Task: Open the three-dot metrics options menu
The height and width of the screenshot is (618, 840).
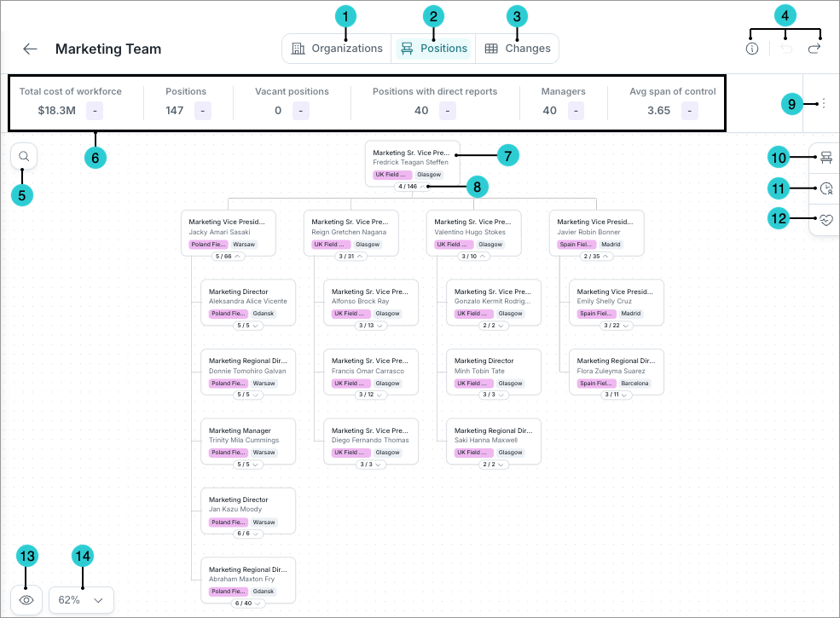Action: click(x=823, y=103)
